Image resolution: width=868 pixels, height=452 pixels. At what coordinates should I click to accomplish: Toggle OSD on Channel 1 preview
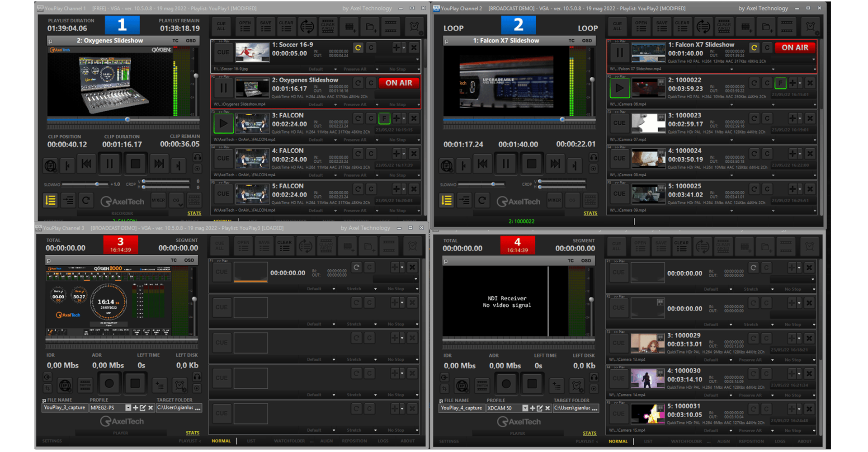click(191, 41)
